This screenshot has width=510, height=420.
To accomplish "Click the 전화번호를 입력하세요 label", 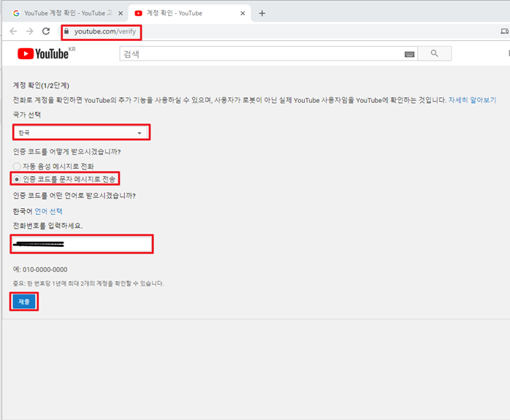I will point(47,226).
